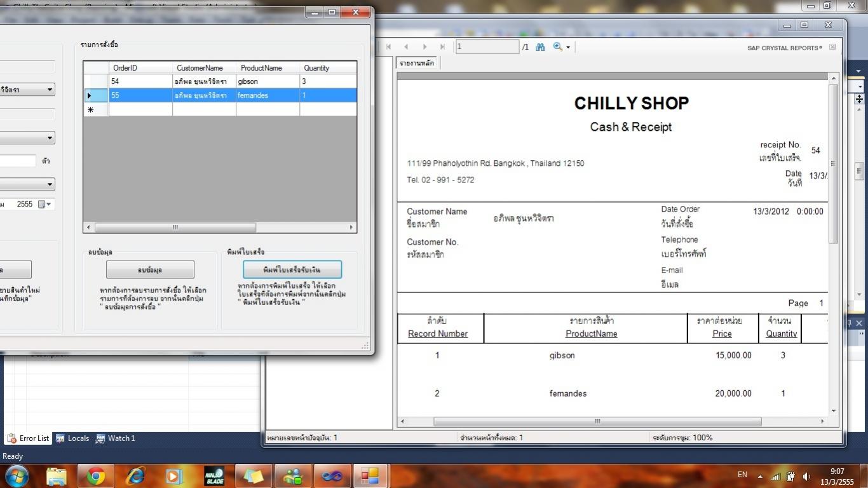Go to next page in report viewer
Image resolution: width=868 pixels, height=488 pixels.
tap(424, 46)
